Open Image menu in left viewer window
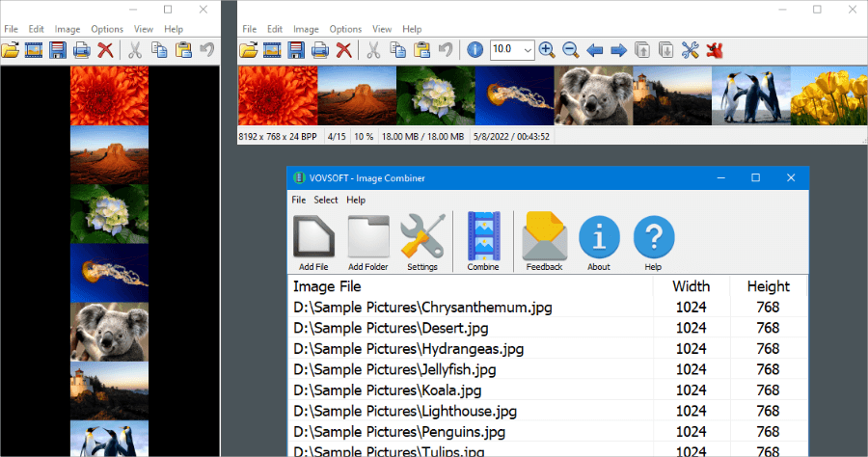The width and height of the screenshot is (868, 457). (67, 29)
